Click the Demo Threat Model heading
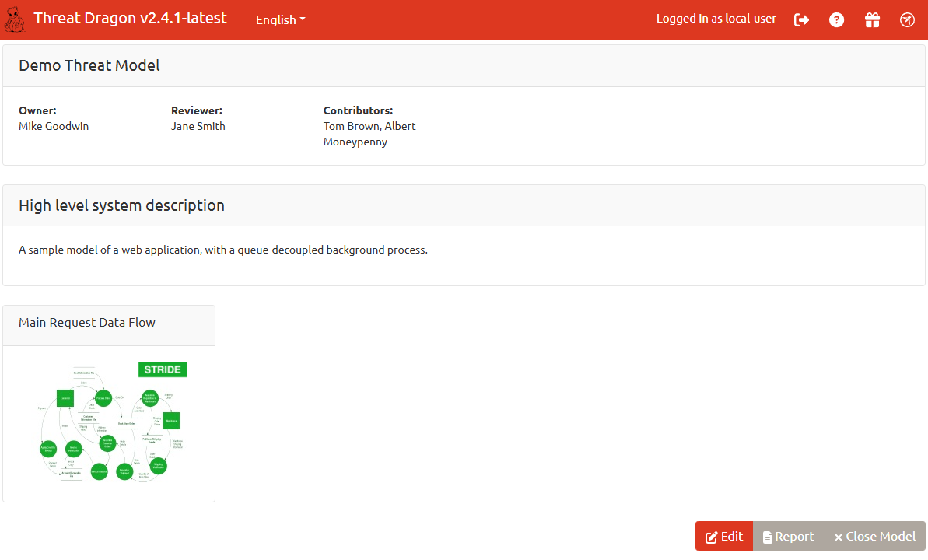Screen dimensions: 928x560 pos(89,65)
